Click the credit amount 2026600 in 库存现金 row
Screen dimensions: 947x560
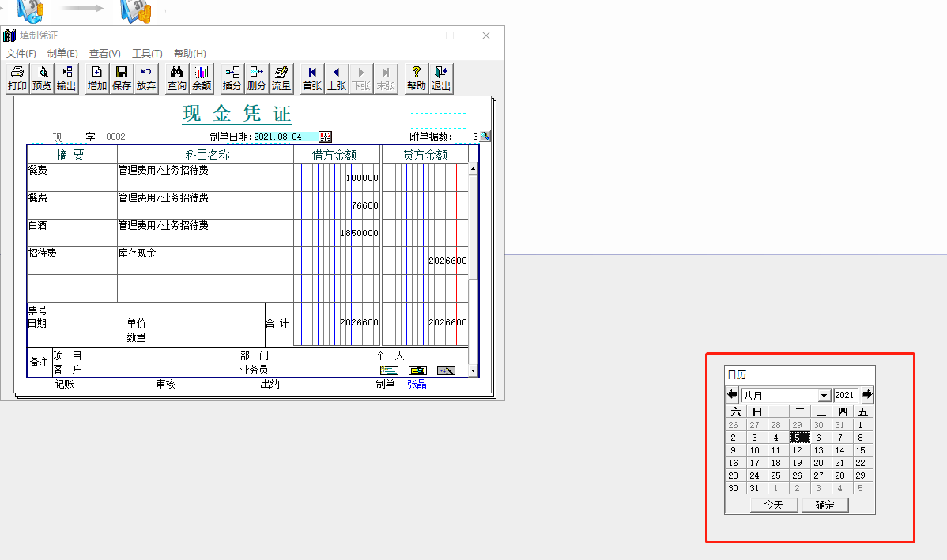(447, 261)
